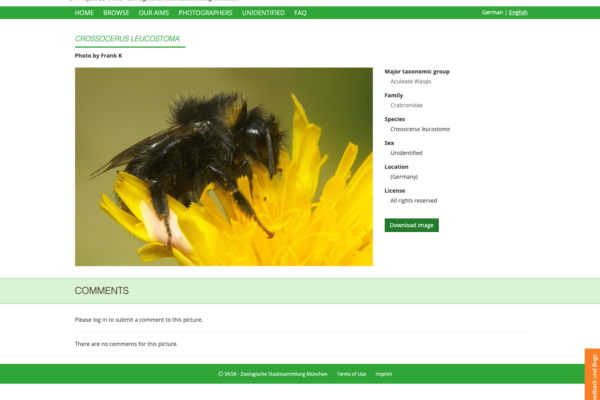The height and width of the screenshot is (400, 600).
Task: Switch site language to English
Action: coord(518,12)
